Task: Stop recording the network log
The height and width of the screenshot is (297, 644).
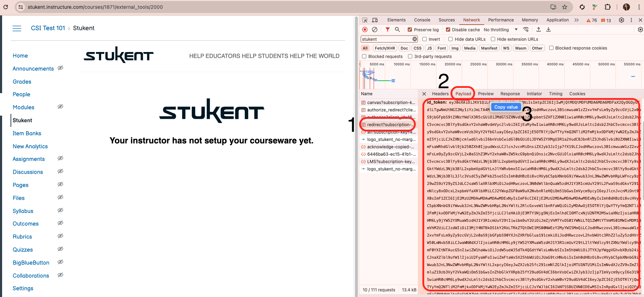Action: (365, 30)
